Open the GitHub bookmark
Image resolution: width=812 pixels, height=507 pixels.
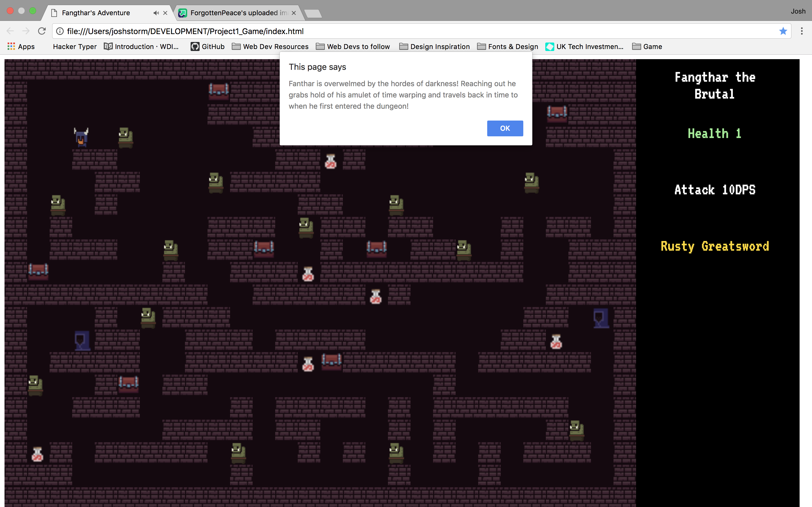click(207, 46)
